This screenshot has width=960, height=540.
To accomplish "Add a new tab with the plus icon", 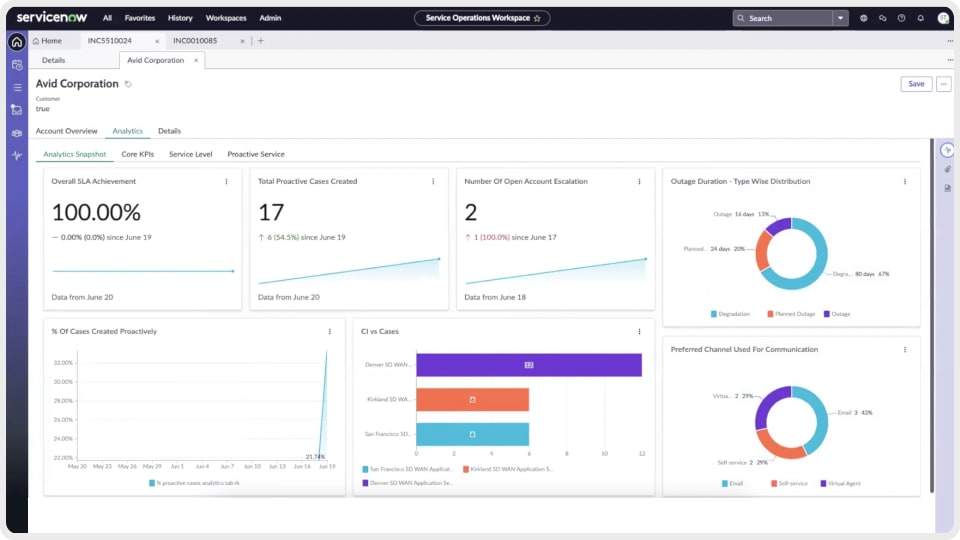I will tap(260, 41).
